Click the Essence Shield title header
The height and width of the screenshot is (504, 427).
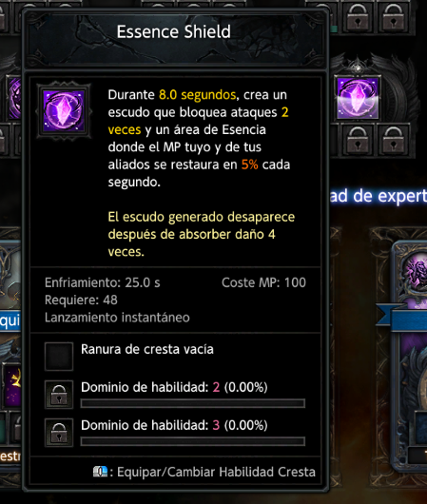(x=174, y=31)
